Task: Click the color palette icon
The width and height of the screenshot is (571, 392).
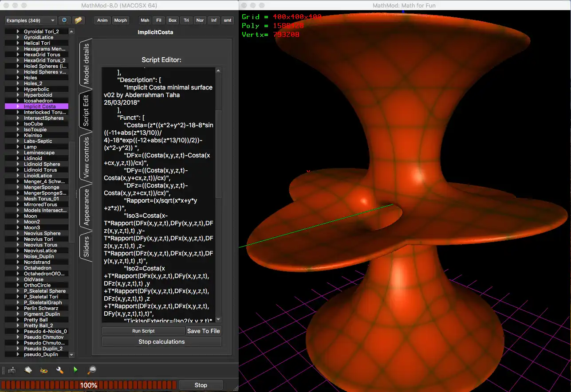Action: [x=44, y=370]
